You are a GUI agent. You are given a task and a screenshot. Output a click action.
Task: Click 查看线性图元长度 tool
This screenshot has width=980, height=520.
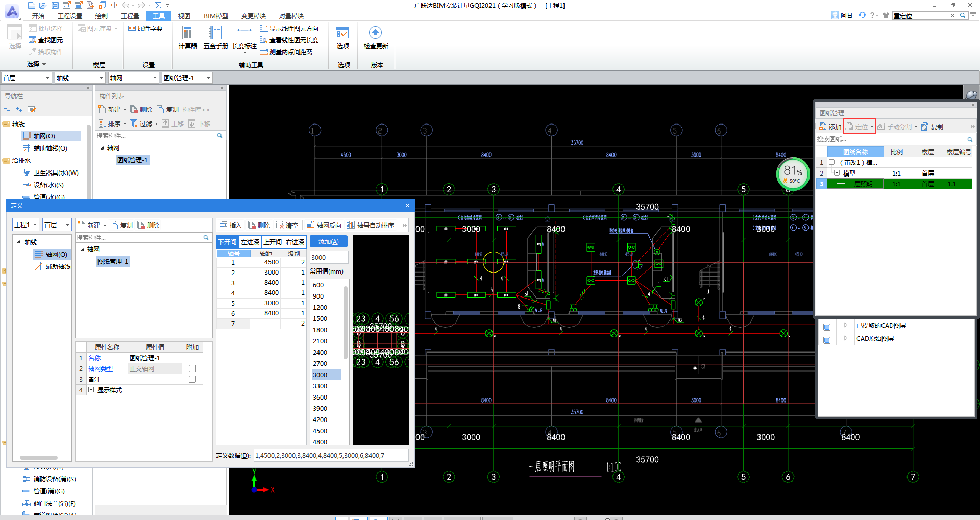click(289, 40)
